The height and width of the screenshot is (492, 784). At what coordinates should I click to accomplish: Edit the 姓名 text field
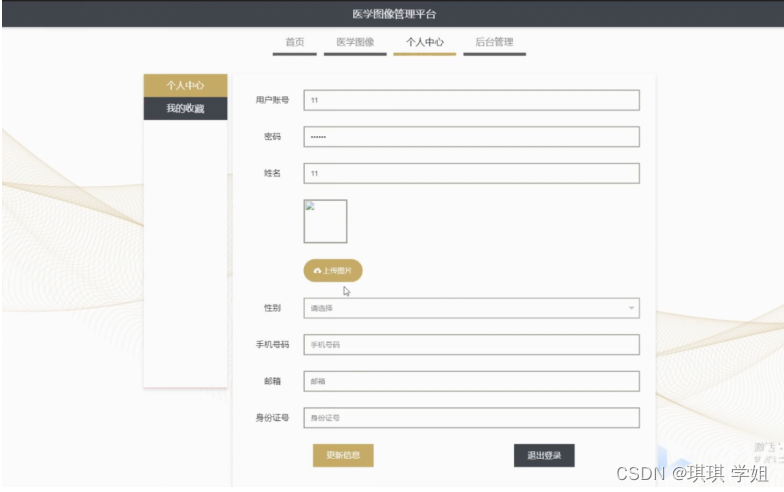coord(470,174)
